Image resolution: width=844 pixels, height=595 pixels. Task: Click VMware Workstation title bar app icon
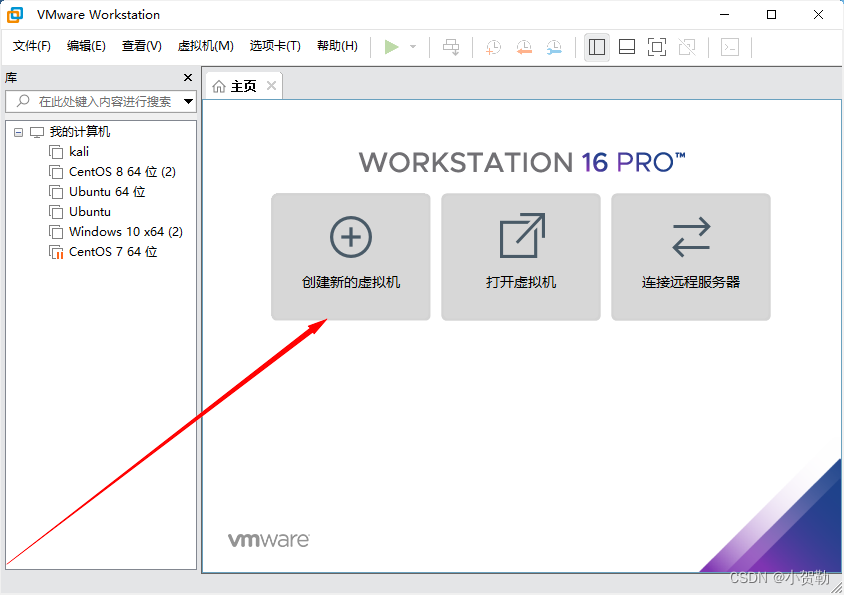coord(15,15)
